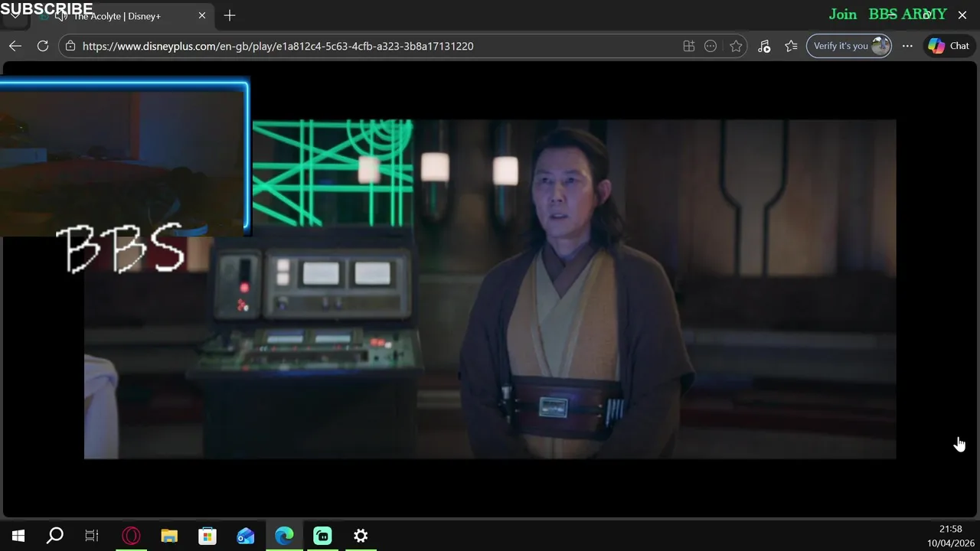Image resolution: width=980 pixels, height=551 pixels.
Task: Open the green streaming app on taskbar
Action: click(x=322, y=536)
